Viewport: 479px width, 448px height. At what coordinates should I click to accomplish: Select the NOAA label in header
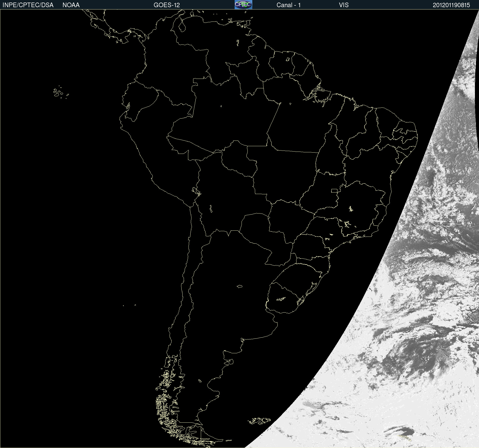click(71, 5)
